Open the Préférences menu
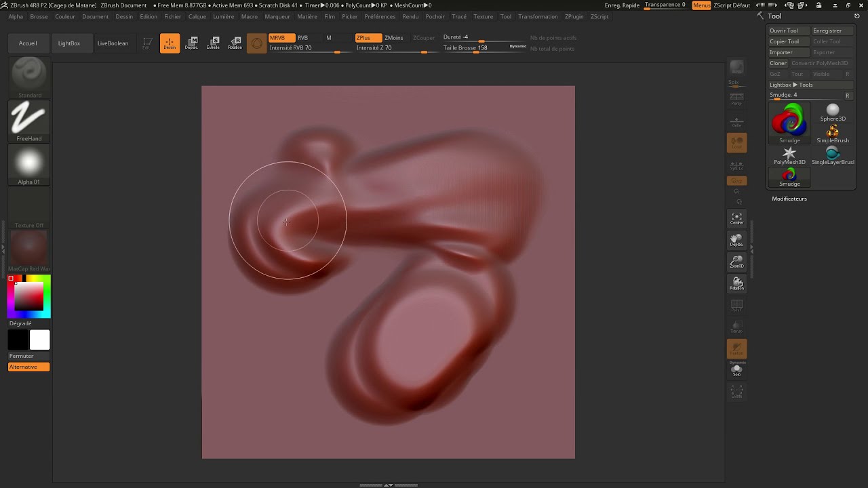Screen dimensions: 868x488 (380, 16)
